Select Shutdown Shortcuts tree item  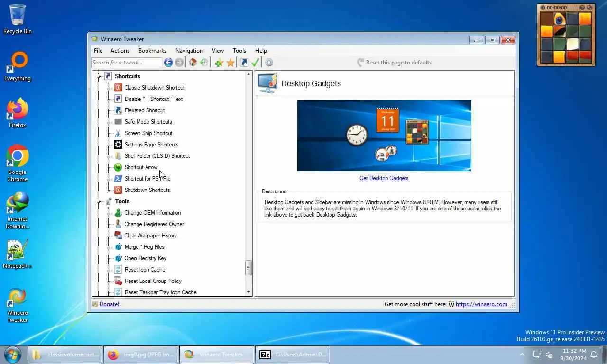tap(147, 190)
